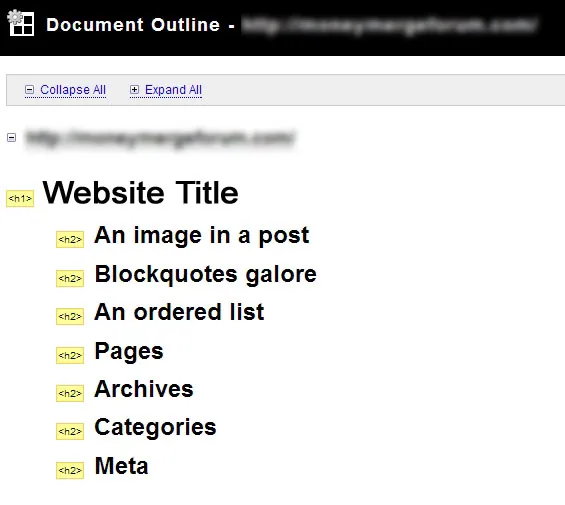
Task: Click the minus icon beside Collapse All
Action: click(x=30, y=89)
